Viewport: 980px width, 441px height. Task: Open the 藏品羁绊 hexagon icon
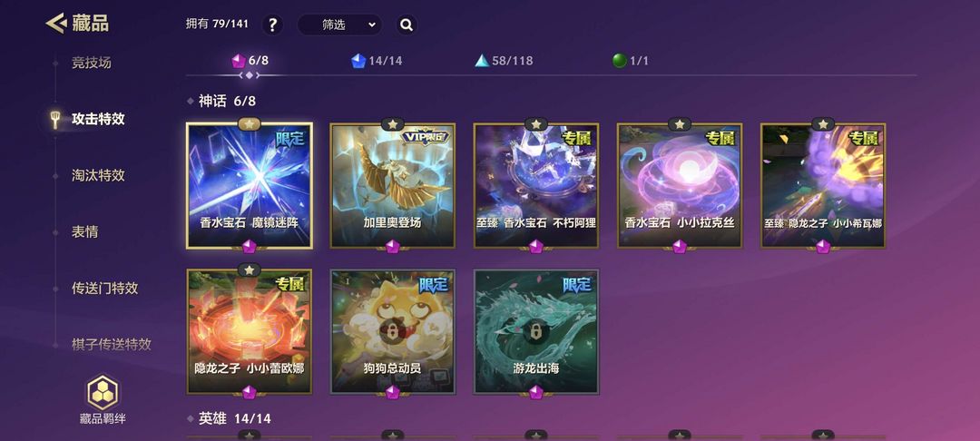103,392
